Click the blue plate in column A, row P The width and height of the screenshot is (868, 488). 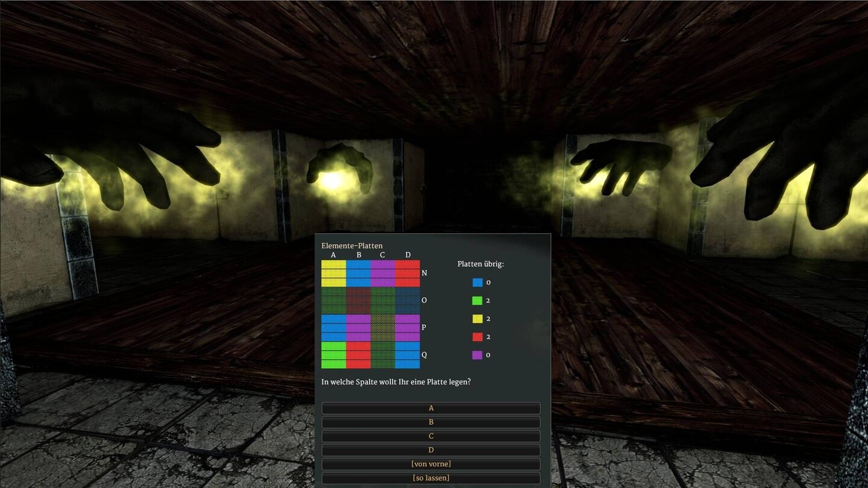333,328
